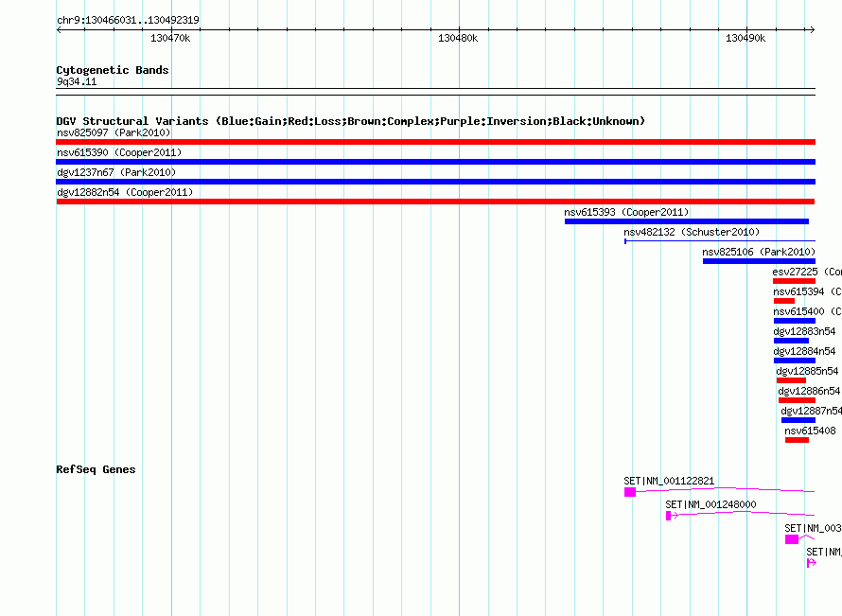Click the RefSeq Genes track title
Viewport: 842px width, 616px height.
pyautogui.click(x=96, y=469)
